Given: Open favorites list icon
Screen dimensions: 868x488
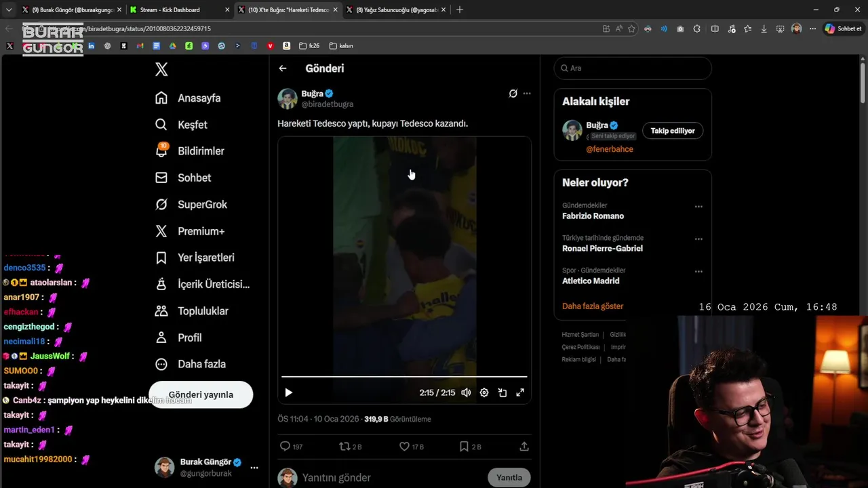Looking at the screenshot, I should coord(747,28).
